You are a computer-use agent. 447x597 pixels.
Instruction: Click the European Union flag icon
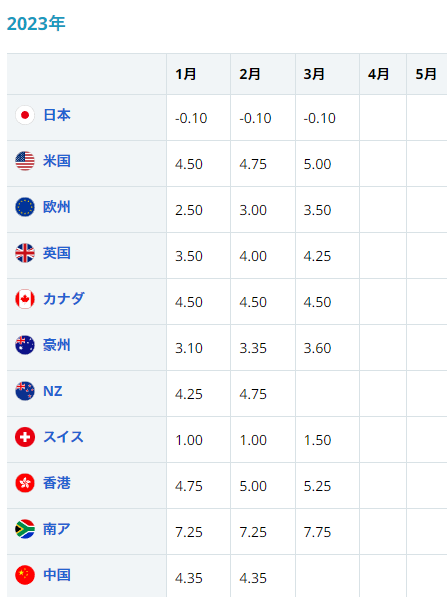tap(25, 207)
